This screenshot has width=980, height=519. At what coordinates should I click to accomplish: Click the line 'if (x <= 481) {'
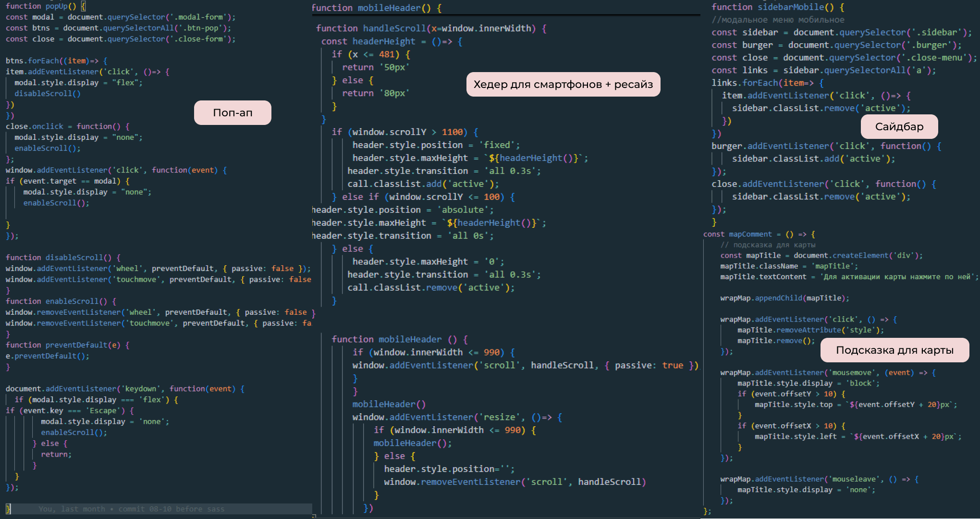click(x=371, y=54)
